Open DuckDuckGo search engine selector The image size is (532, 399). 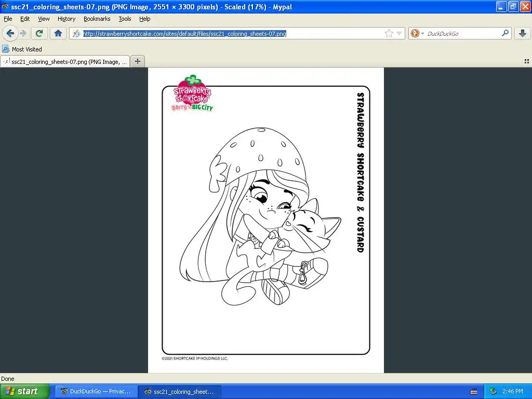(417, 33)
